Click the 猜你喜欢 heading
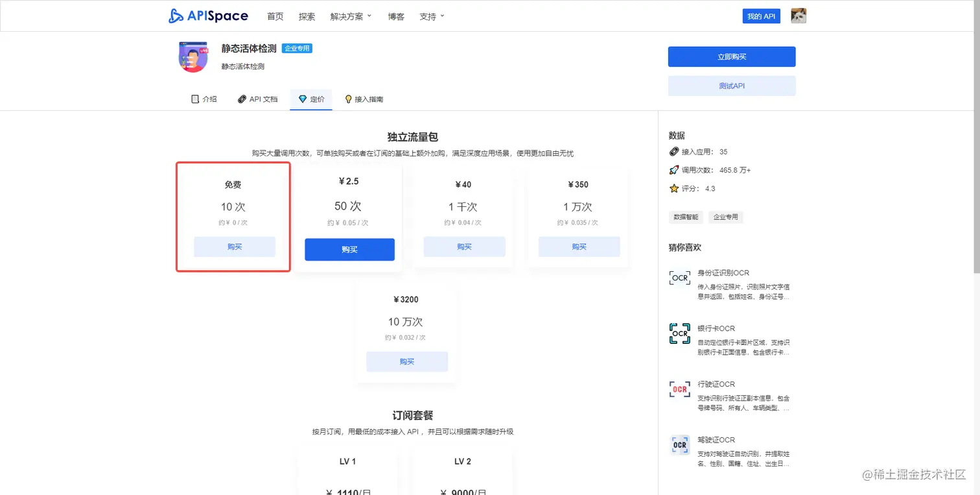980x495 pixels. point(685,247)
